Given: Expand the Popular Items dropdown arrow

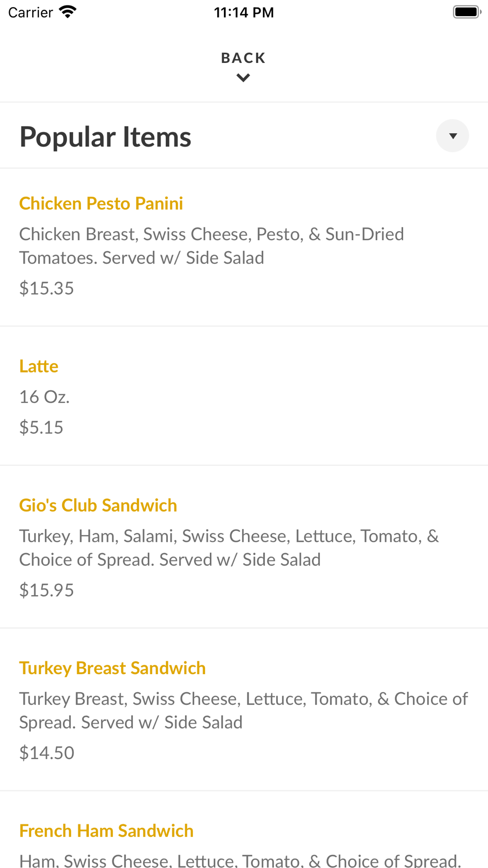Looking at the screenshot, I should [452, 136].
